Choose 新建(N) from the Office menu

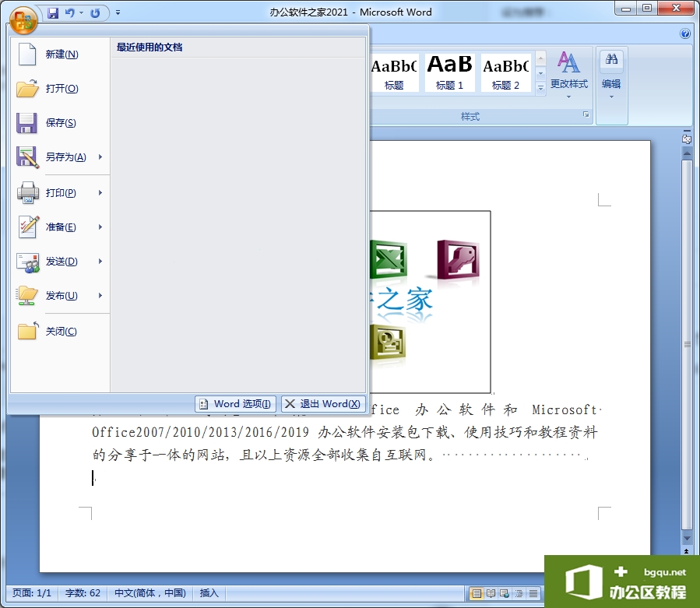pyautogui.click(x=60, y=54)
